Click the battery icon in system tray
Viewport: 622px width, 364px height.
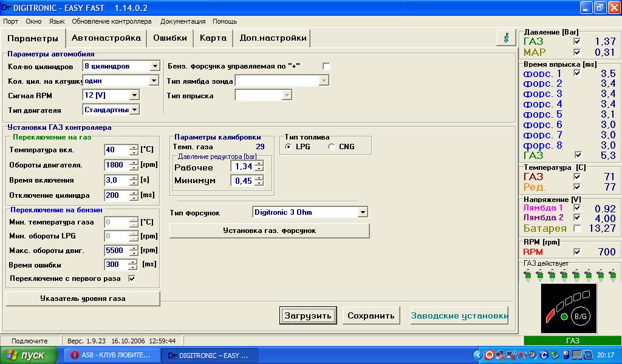click(565, 355)
